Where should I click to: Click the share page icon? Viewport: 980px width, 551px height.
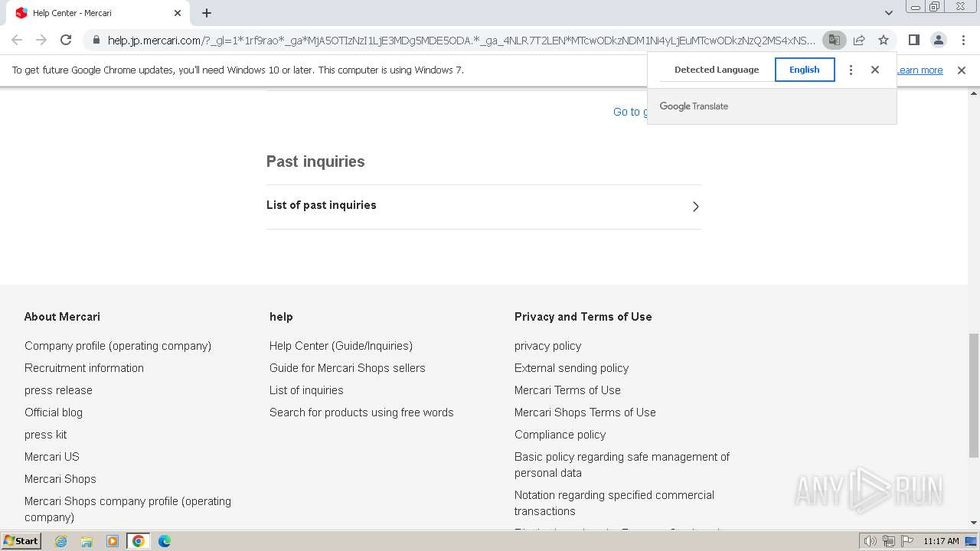(x=859, y=40)
